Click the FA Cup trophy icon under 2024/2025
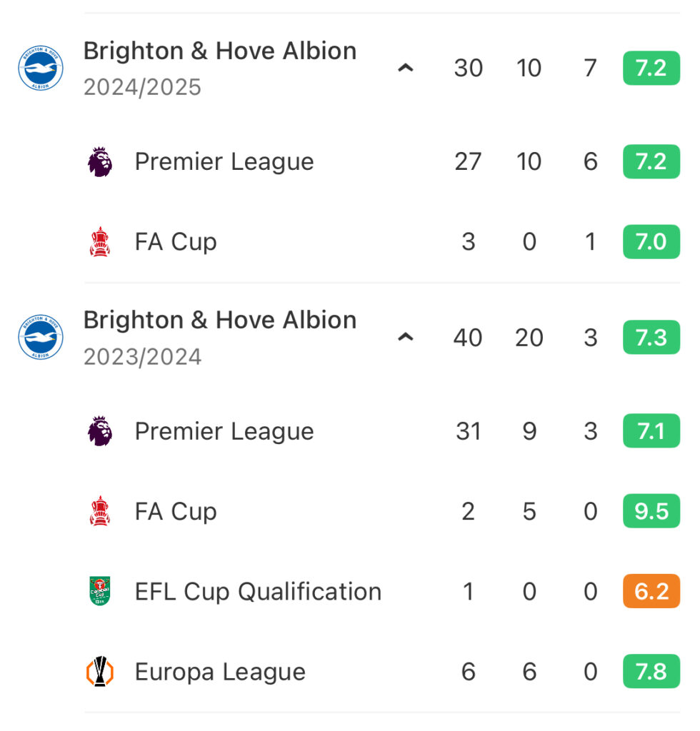Viewport: 700px width, 731px height. click(100, 242)
